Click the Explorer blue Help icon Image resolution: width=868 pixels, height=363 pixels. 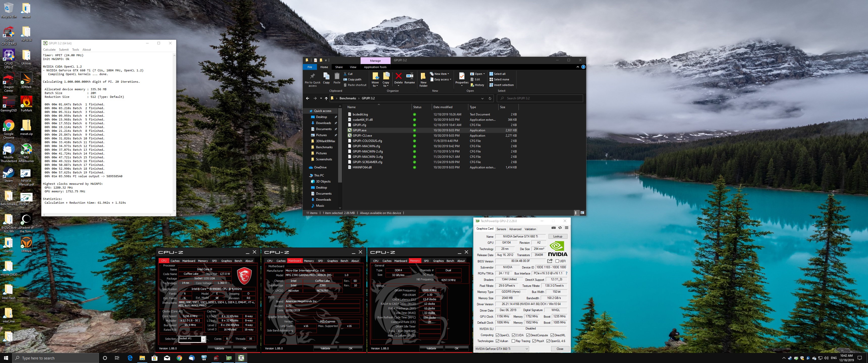point(583,67)
